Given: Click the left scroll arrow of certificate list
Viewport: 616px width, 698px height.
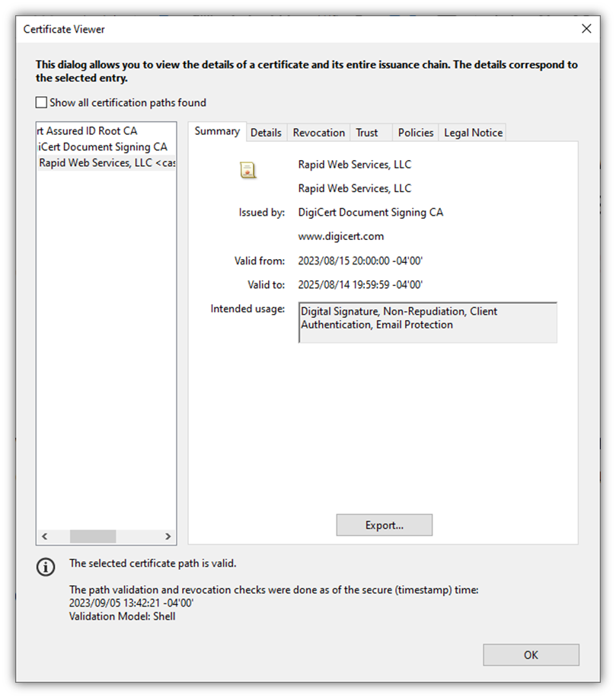Looking at the screenshot, I should click(44, 536).
